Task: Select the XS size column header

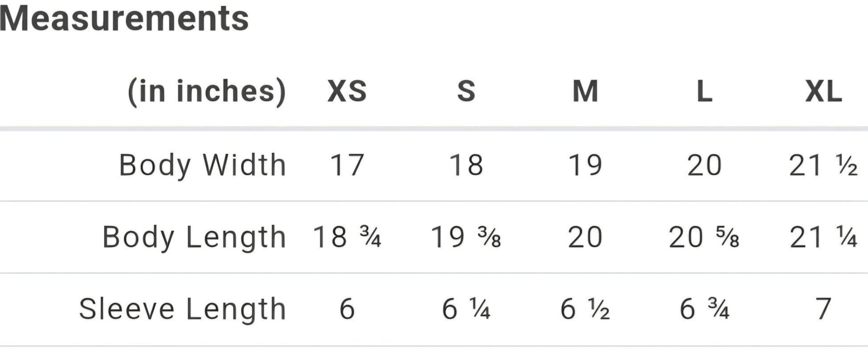Action: click(347, 91)
